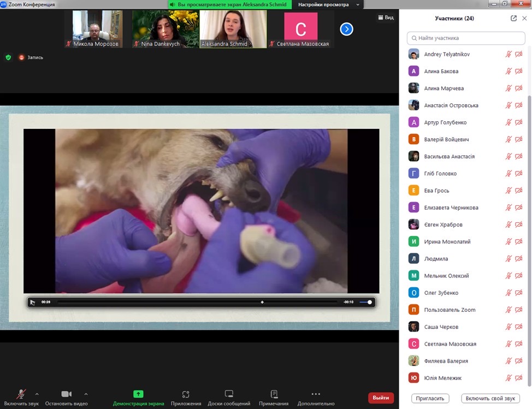The height and width of the screenshot is (409, 532).
Task: Unmute microphone (Включить звук)
Action: [x=21, y=394]
